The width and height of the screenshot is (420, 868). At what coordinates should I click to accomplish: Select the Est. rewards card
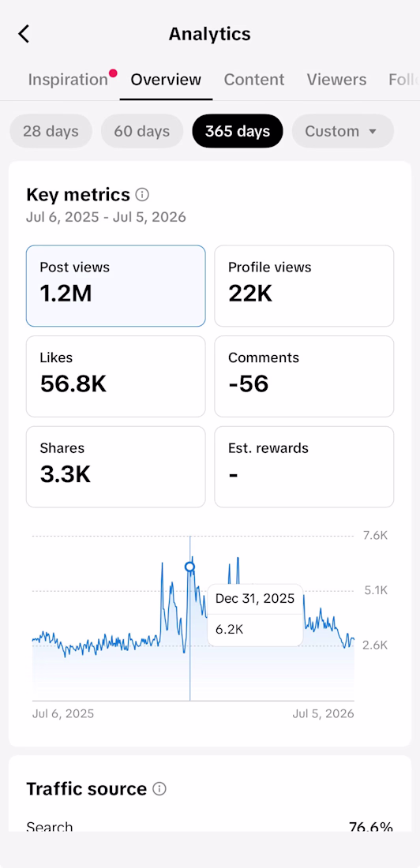[x=304, y=466]
